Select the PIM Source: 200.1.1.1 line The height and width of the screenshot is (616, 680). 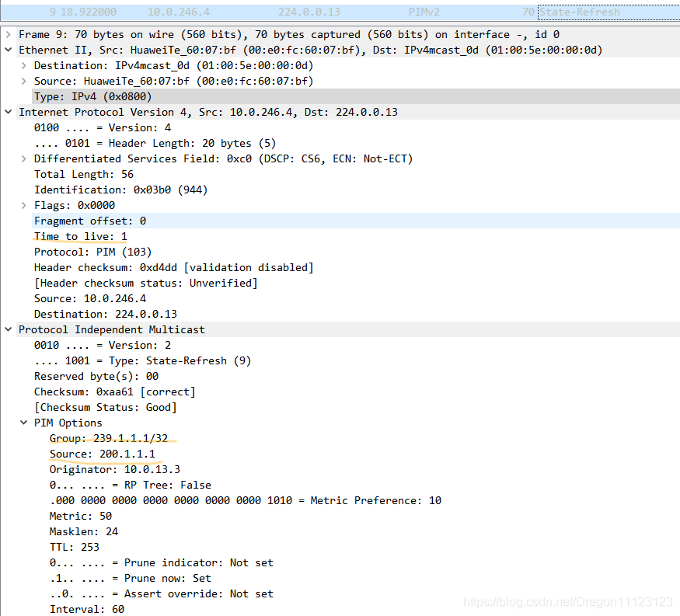point(103,454)
